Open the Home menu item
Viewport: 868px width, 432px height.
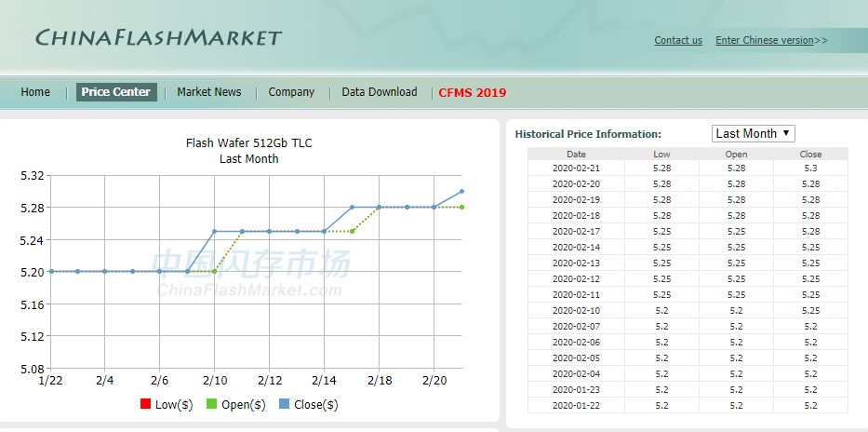tap(35, 92)
